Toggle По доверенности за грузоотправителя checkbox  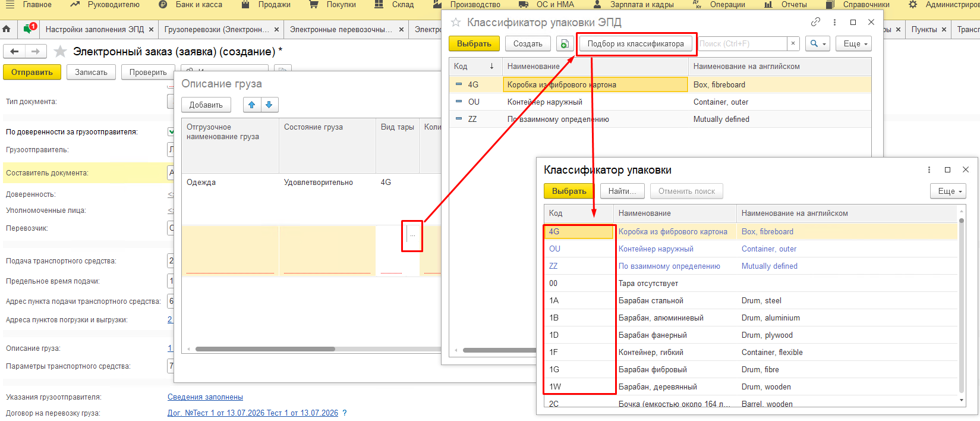(171, 132)
